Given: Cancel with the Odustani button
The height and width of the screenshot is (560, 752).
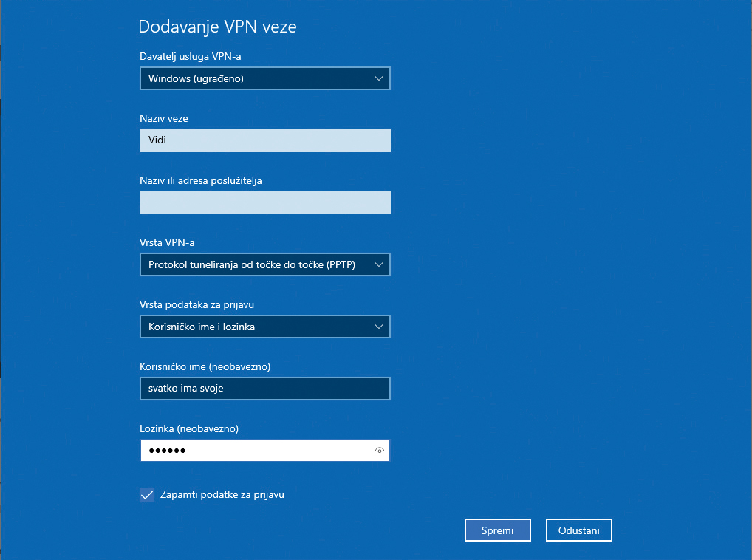Looking at the screenshot, I should point(578,530).
